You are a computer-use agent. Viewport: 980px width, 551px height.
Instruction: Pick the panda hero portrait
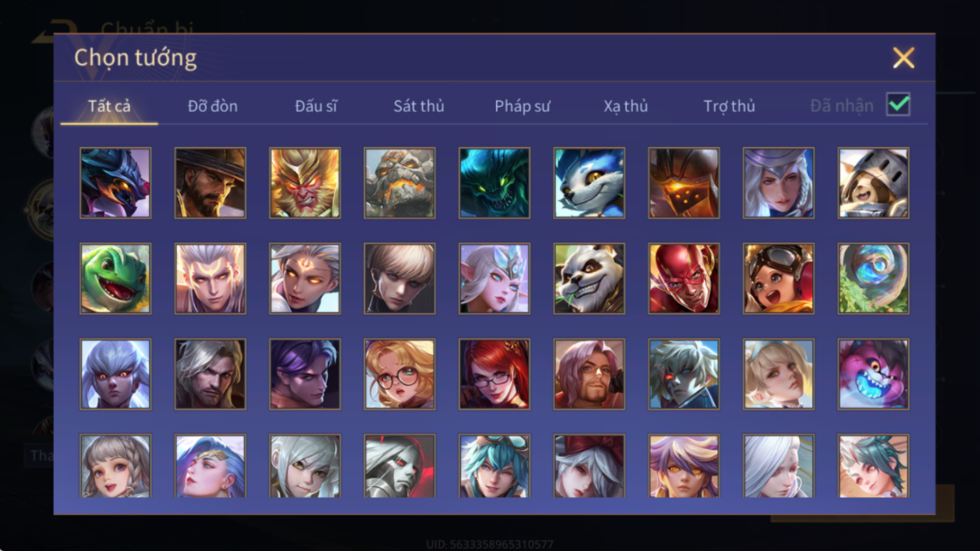pos(589,279)
